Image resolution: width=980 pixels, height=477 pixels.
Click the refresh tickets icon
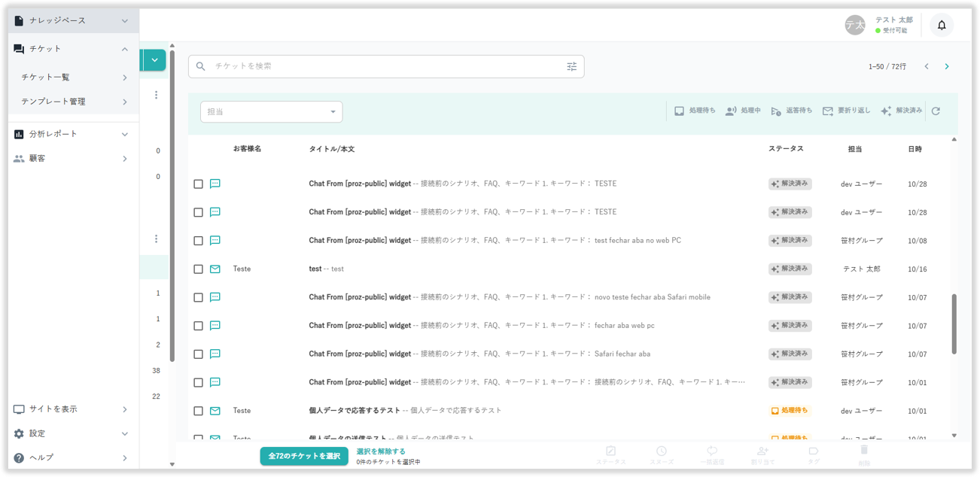click(936, 111)
